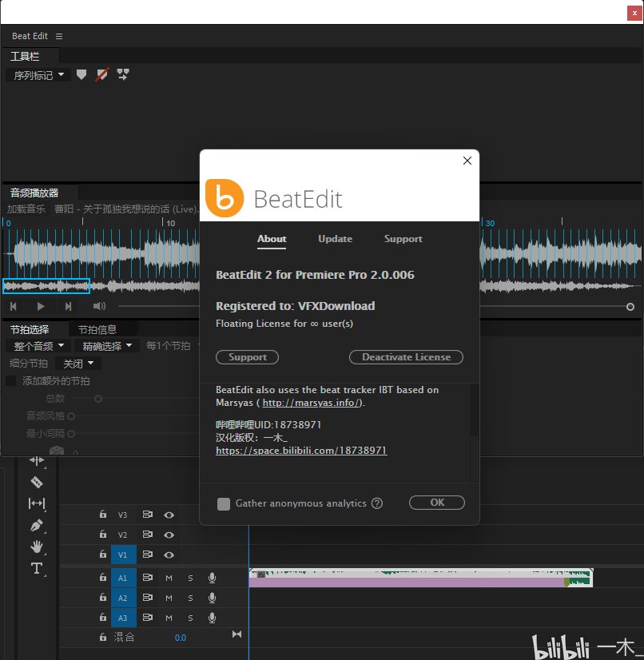Select the 节拍选择 tab

tap(30, 329)
